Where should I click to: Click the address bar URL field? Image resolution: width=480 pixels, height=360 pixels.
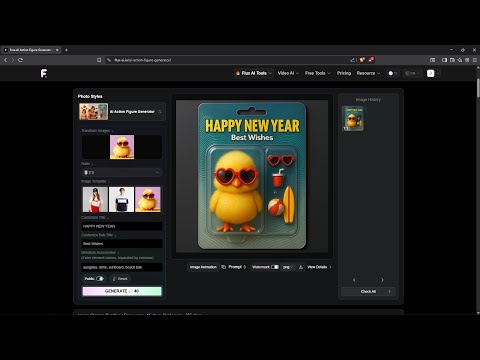pyautogui.click(x=227, y=60)
